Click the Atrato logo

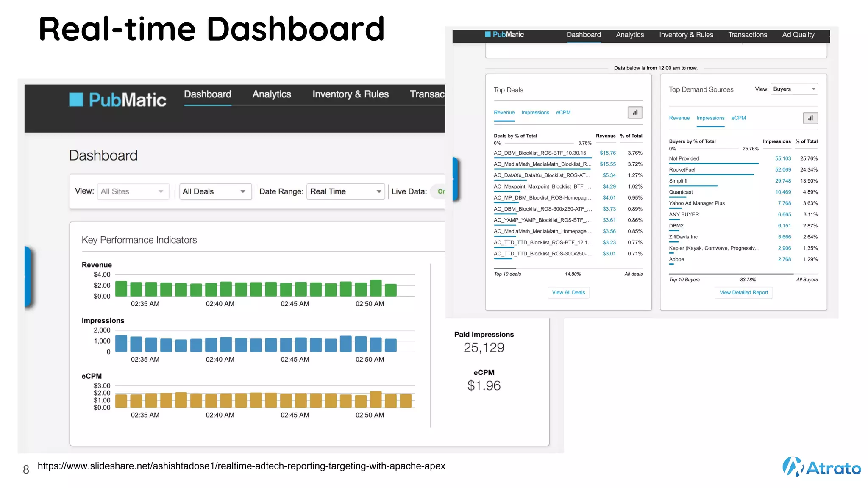click(821, 468)
